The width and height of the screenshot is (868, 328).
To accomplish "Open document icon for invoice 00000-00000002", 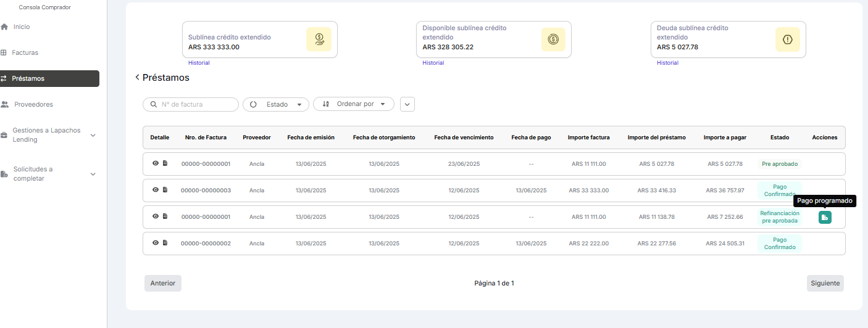I will (165, 243).
